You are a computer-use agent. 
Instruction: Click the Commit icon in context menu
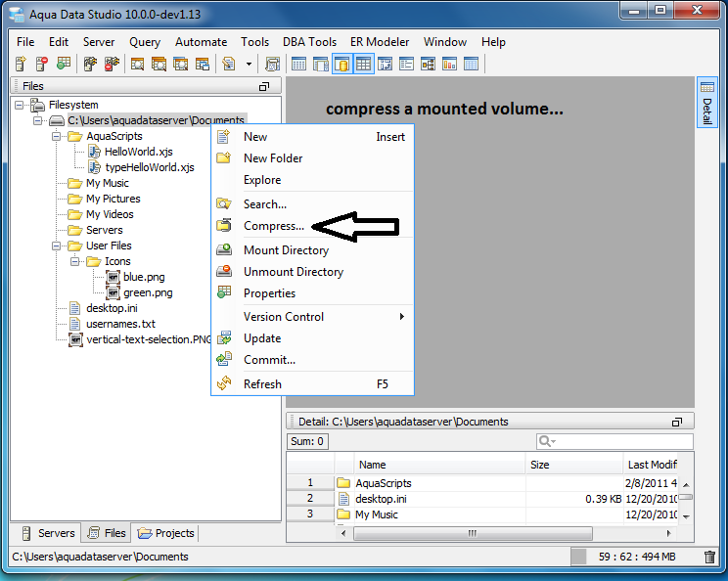pyautogui.click(x=224, y=359)
